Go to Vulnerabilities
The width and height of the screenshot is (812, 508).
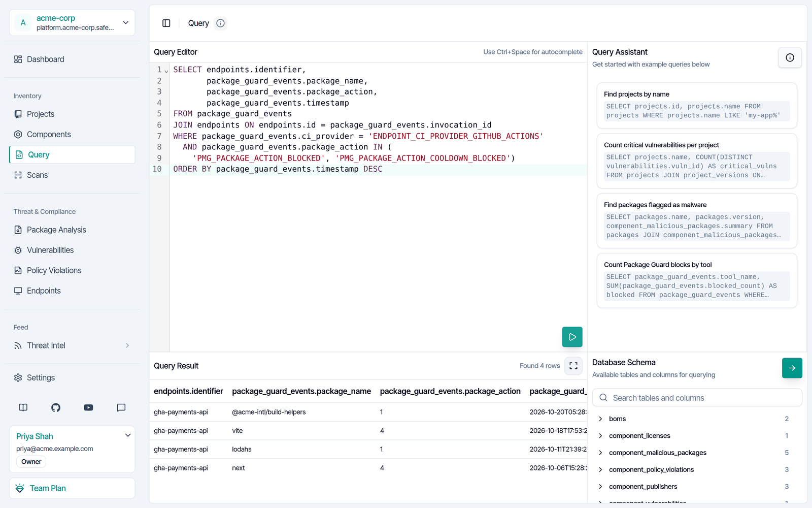(x=72, y=250)
